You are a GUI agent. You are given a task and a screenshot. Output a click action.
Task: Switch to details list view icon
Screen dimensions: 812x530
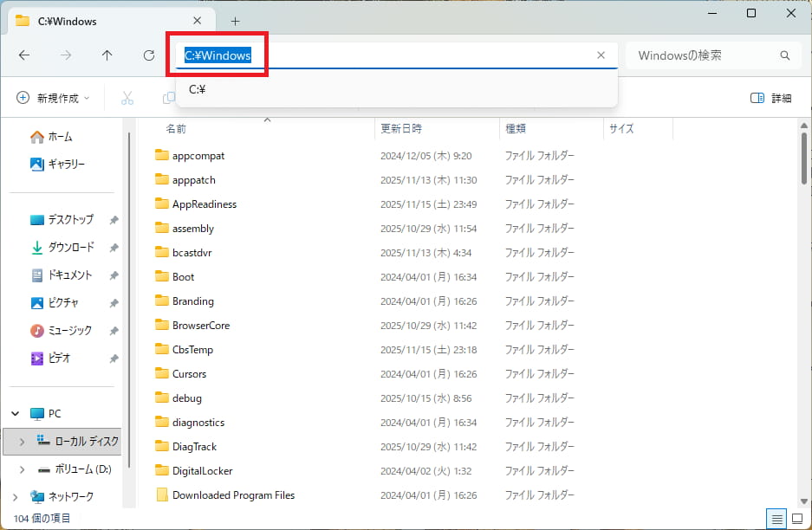coord(777,520)
